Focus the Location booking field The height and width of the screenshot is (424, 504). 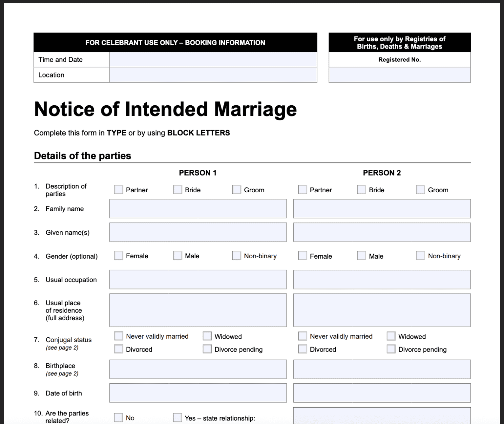[213, 75]
